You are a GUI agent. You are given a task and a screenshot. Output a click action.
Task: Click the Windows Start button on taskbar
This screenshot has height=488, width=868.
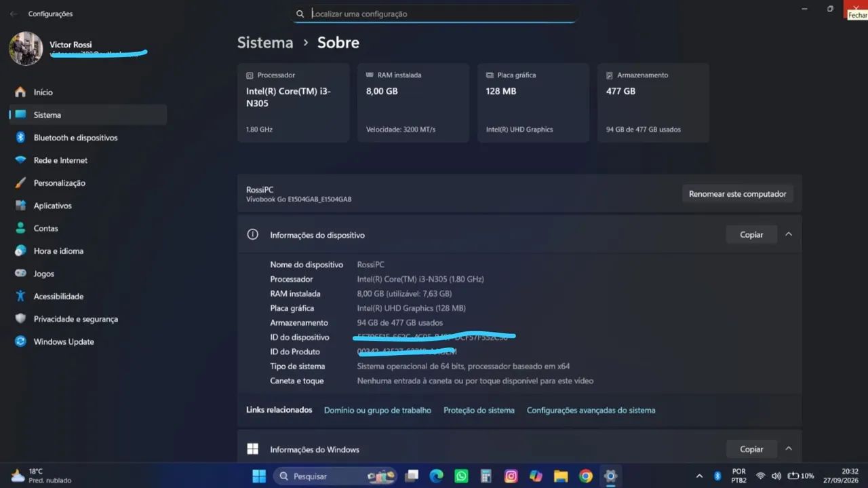(259, 476)
